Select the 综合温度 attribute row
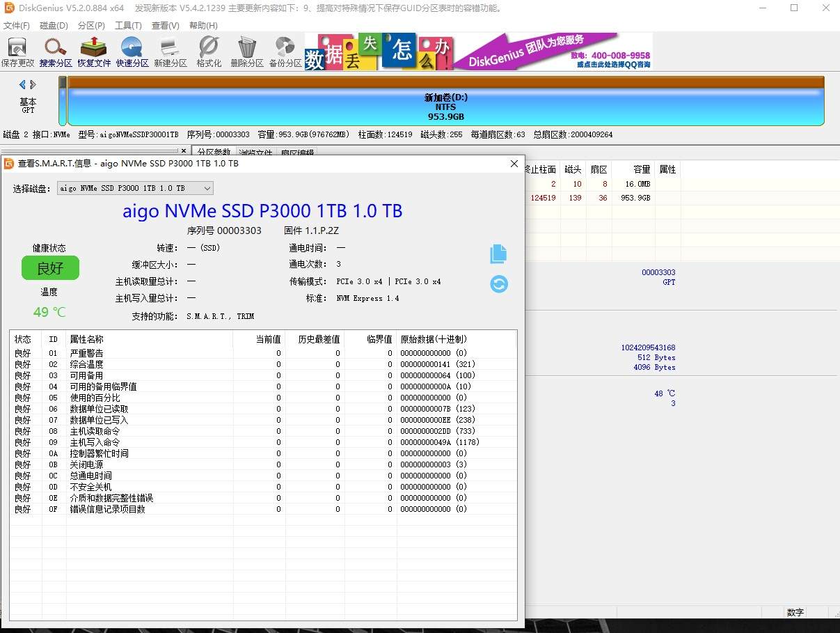The width and height of the screenshot is (840, 633). point(263,364)
